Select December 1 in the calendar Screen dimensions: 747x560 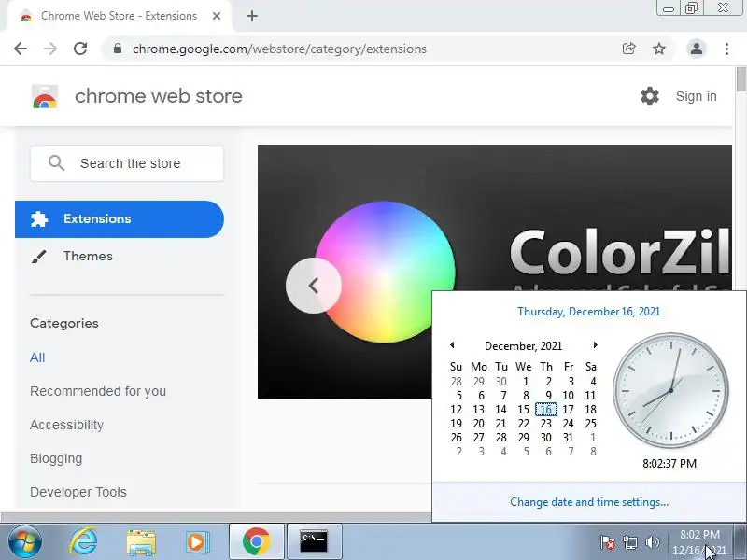(526, 382)
